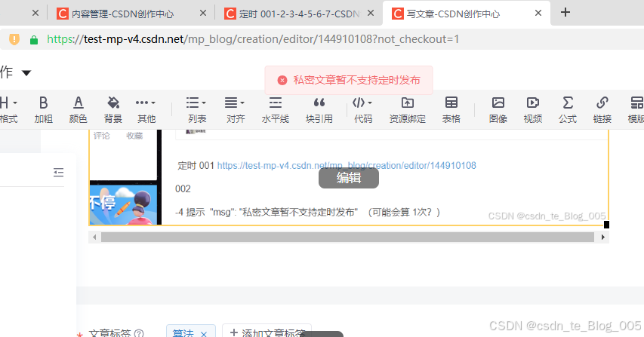Click 添加文章标签 add tag button
This screenshot has height=337, width=644.
(x=267, y=332)
